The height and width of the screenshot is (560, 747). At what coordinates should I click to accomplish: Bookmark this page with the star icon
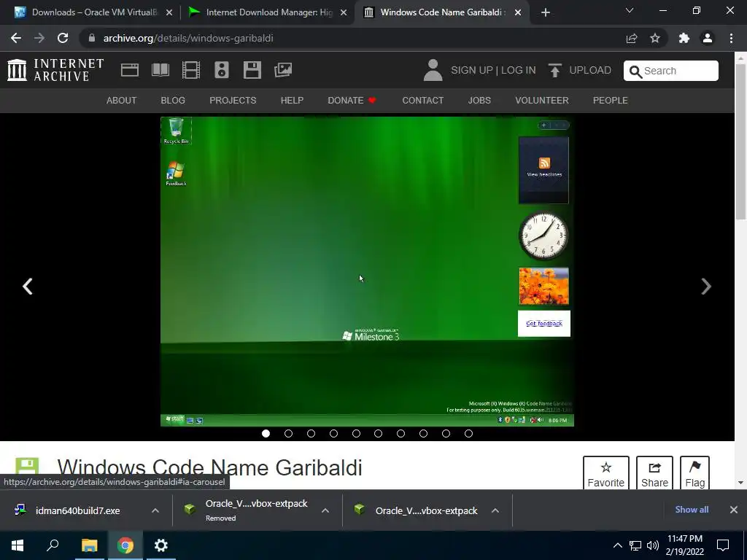coord(655,38)
